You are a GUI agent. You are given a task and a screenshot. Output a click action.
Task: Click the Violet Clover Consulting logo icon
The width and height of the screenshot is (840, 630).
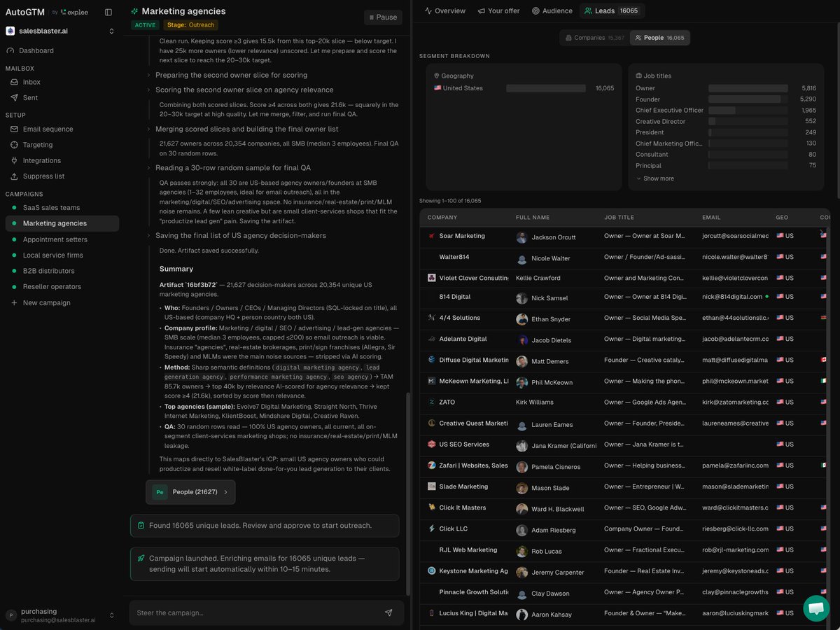click(432, 278)
